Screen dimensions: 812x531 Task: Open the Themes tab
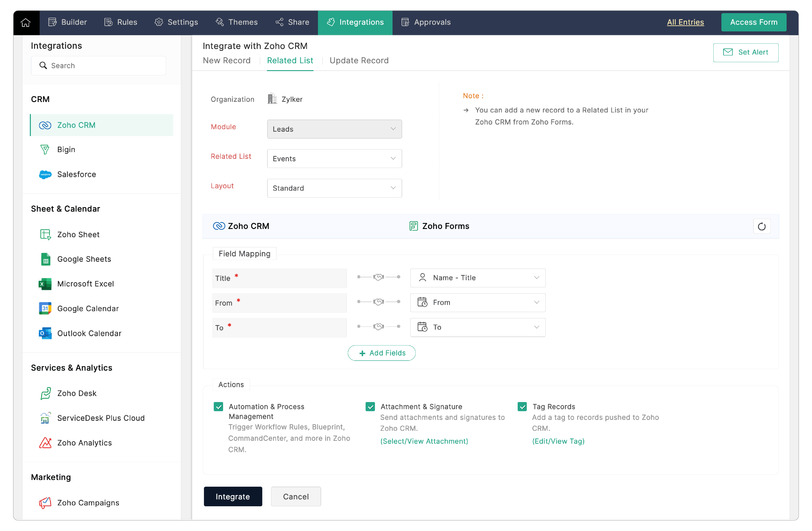pyautogui.click(x=236, y=22)
